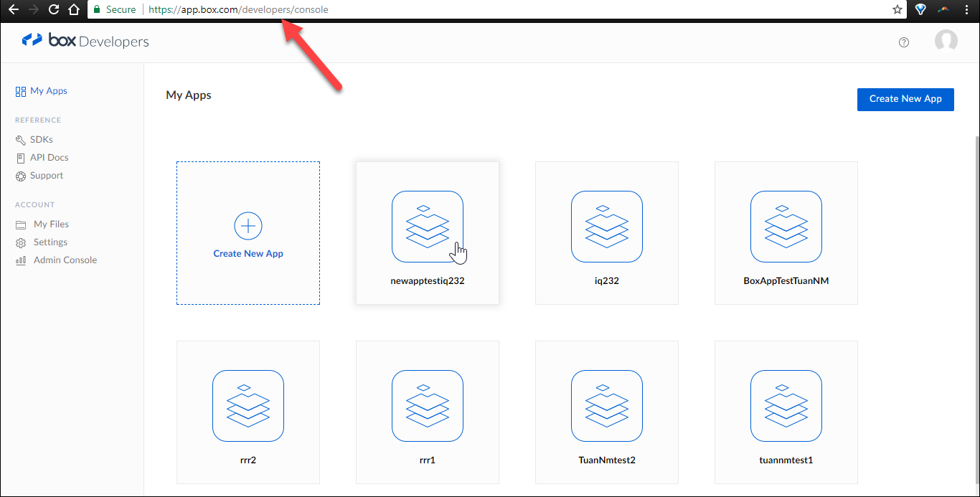The width and height of the screenshot is (980, 497).
Task: Click the browser back arrow
Action: click(14, 9)
